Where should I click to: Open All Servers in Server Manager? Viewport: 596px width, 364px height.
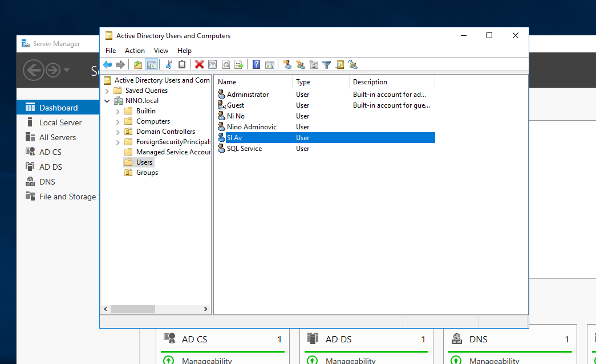tap(58, 137)
